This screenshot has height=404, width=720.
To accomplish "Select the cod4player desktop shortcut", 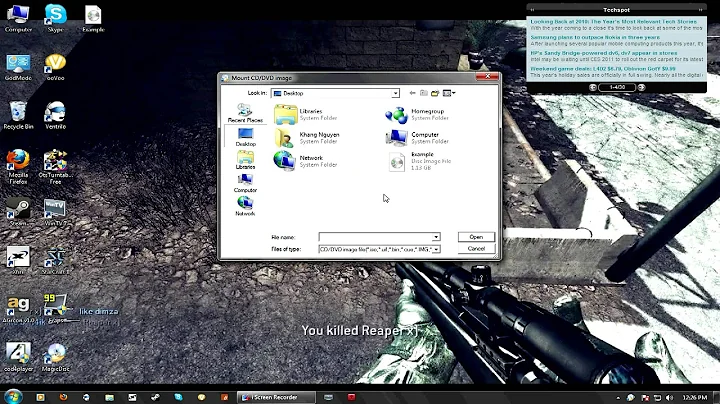I will click(18, 357).
